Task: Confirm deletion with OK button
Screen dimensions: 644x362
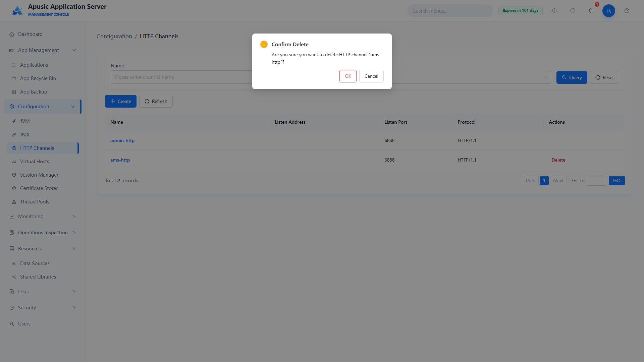Action: tap(348, 76)
